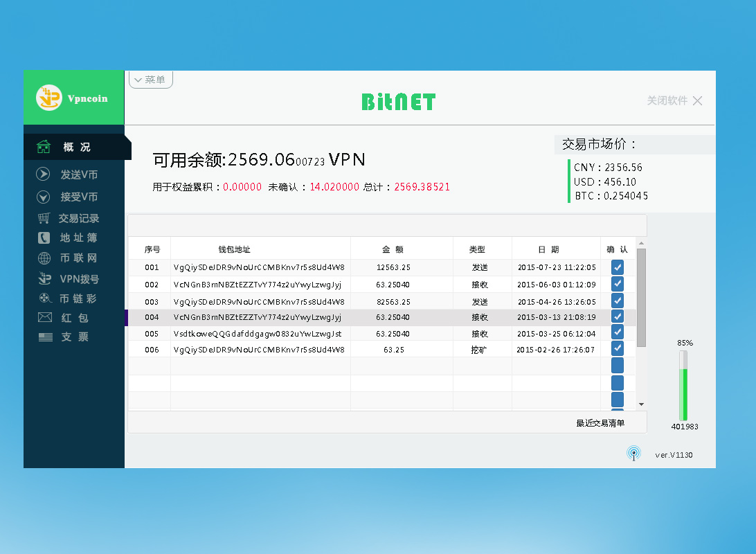This screenshot has width=756, height=554.
Task: Click the amount 12563.25
Action: coord(393,267)
